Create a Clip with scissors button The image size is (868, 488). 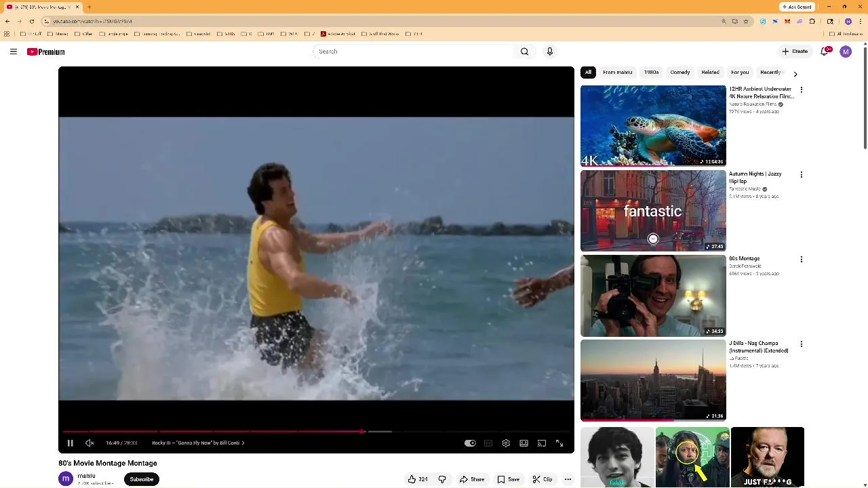tap(542, 479)
